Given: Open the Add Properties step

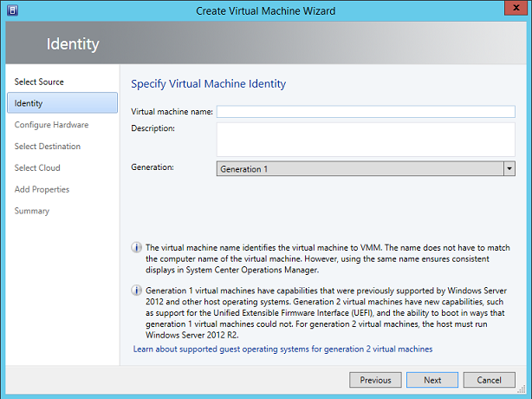Looking at the screenshot, I should (42, 189).
